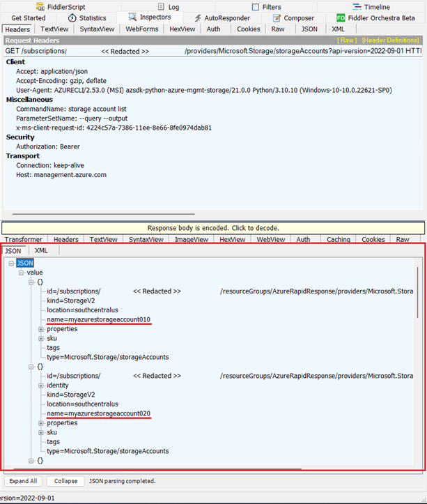This screenshot has height=504, width=427.
Task: Click the Inspectors magnifier icon
Action: tap(132, 17)
